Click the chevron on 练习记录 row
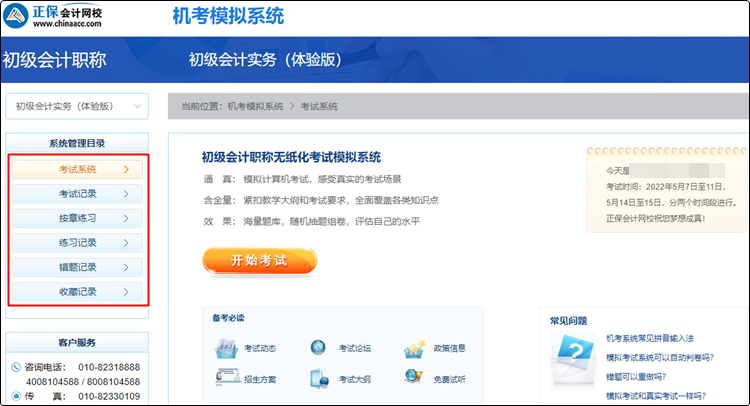This screenshot has width=750, height=406. click(126, 242)
